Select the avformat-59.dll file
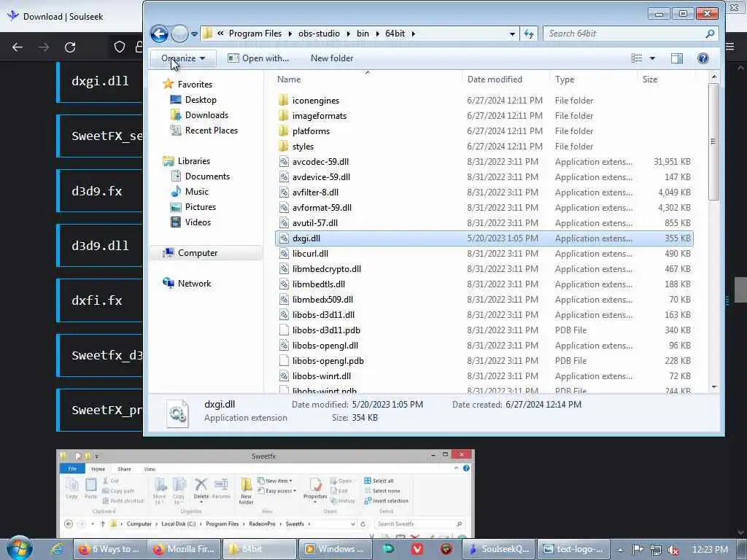This screenshot has height=560, width=747. [322, 208]
